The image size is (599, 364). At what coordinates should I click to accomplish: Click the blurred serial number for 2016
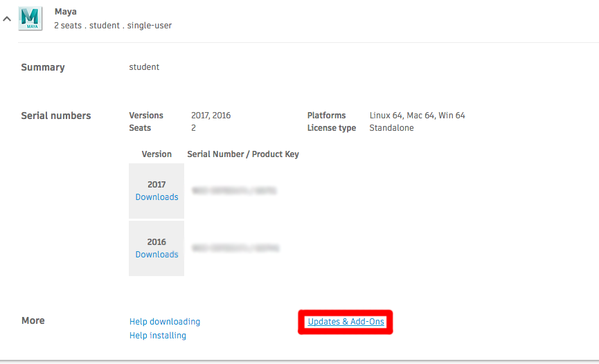[235, 248]
